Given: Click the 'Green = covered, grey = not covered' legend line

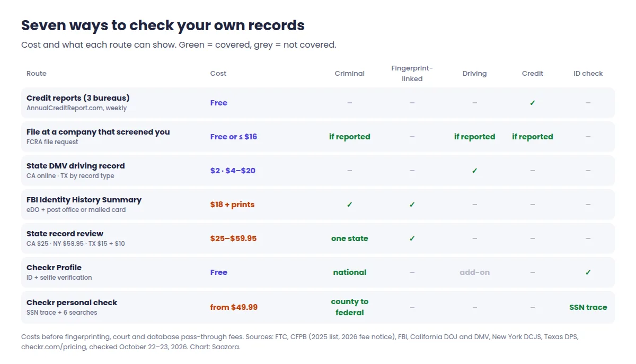Looking at the screenshot, I should click(258, 45).
